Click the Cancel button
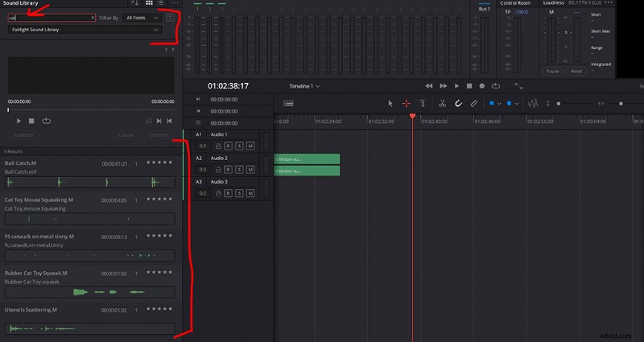Image resolution: width=644 pixels, height=342 pixels. point(126,135)
